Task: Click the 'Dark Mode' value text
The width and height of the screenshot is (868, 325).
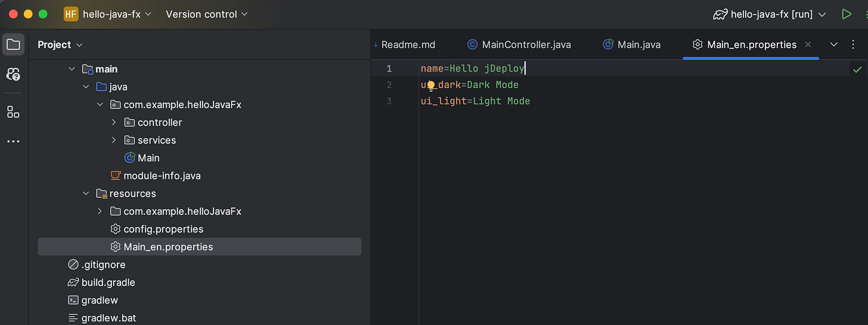Action: tap(492, 85)
